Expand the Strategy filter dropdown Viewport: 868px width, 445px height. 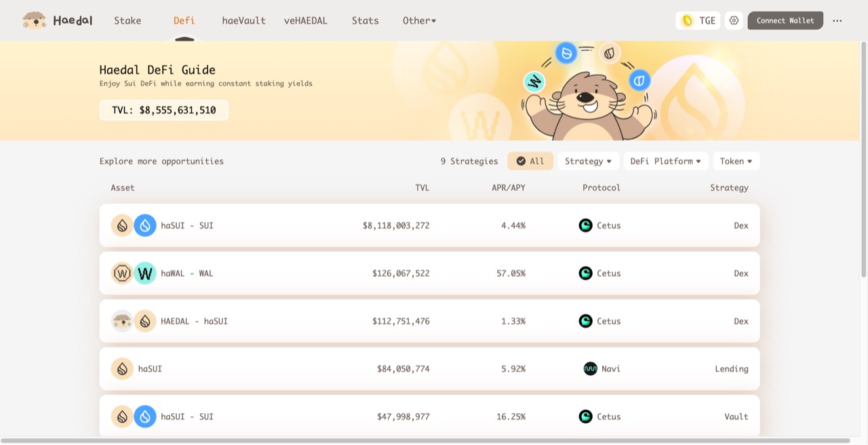click(588, 161)
